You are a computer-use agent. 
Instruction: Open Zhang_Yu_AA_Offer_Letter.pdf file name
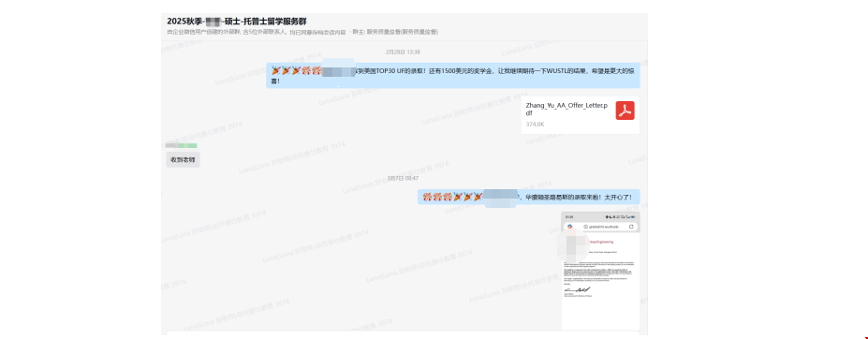(567, 109)
